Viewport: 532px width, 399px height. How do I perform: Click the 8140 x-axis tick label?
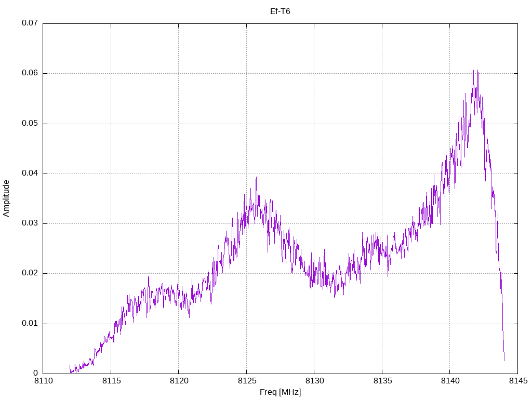click(x=449, y=381)
